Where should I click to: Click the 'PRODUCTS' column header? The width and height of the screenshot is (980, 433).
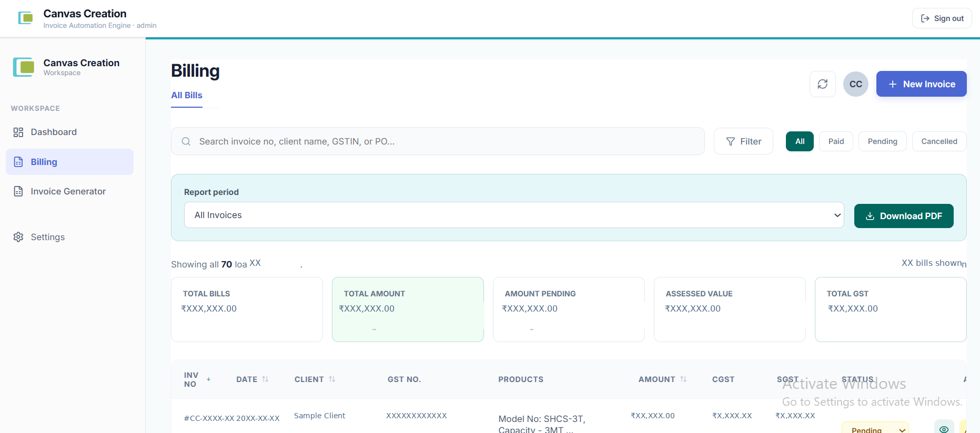click(521, 379)
